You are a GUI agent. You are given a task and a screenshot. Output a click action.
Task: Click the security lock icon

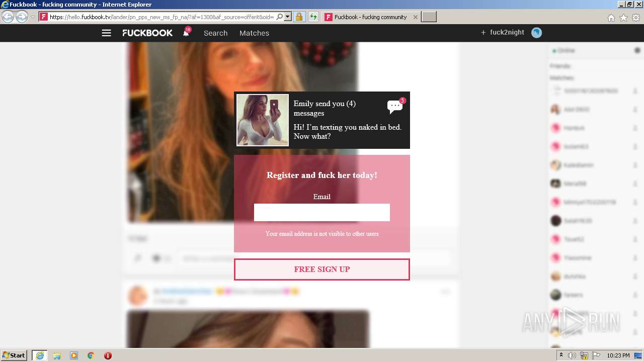299,17
